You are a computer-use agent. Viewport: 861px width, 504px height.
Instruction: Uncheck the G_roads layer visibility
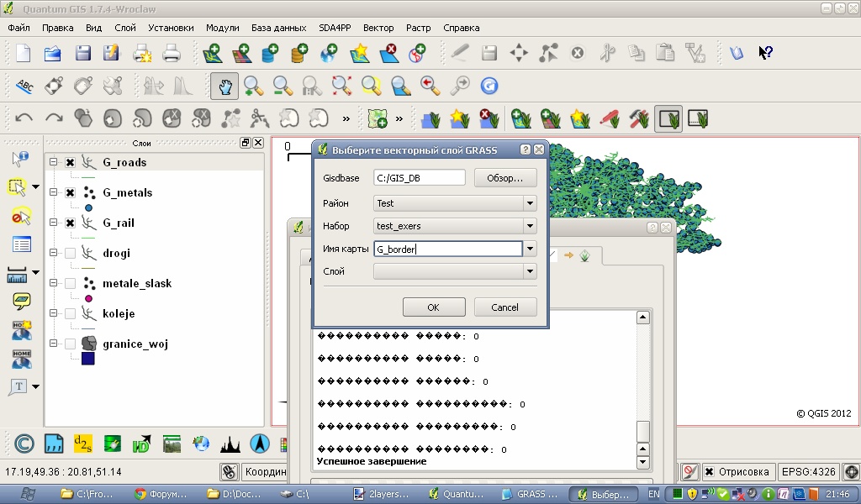tap(71, 163)
